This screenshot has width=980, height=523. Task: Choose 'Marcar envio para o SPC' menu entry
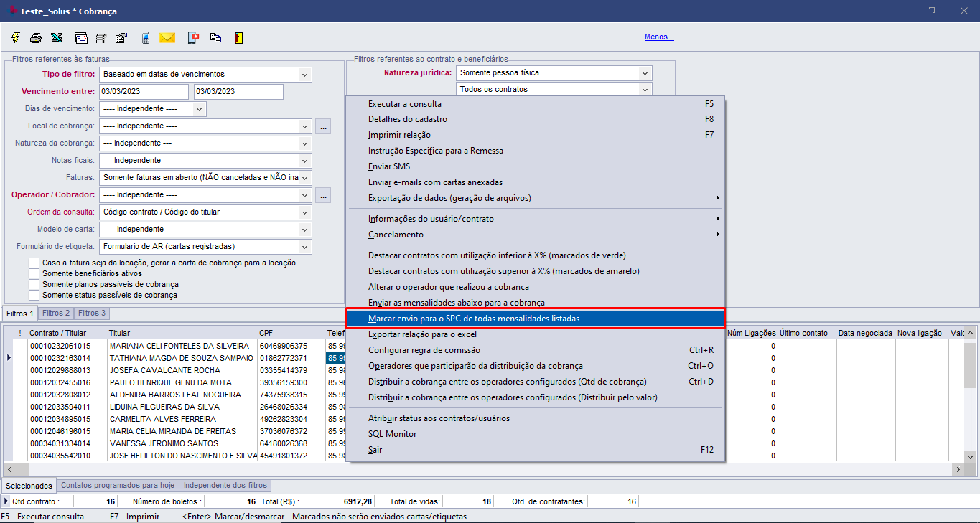[536, 318]
